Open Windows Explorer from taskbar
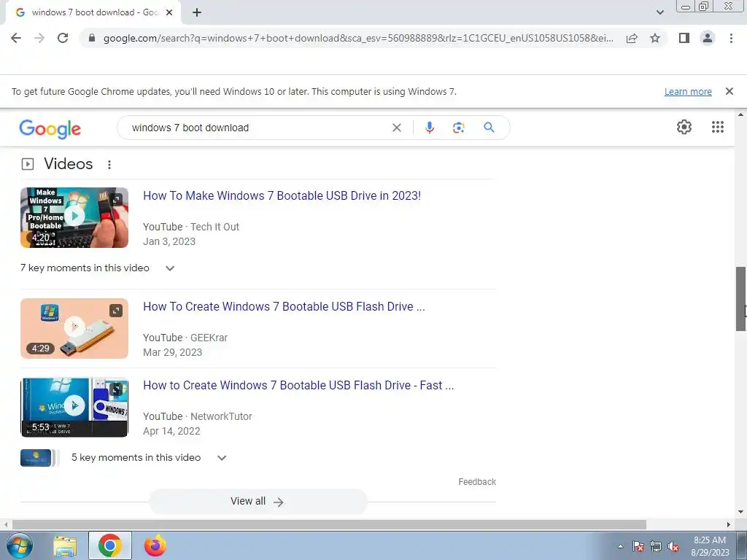The width and height of the screenshot is (747, 560). click(x=65, y=546)
